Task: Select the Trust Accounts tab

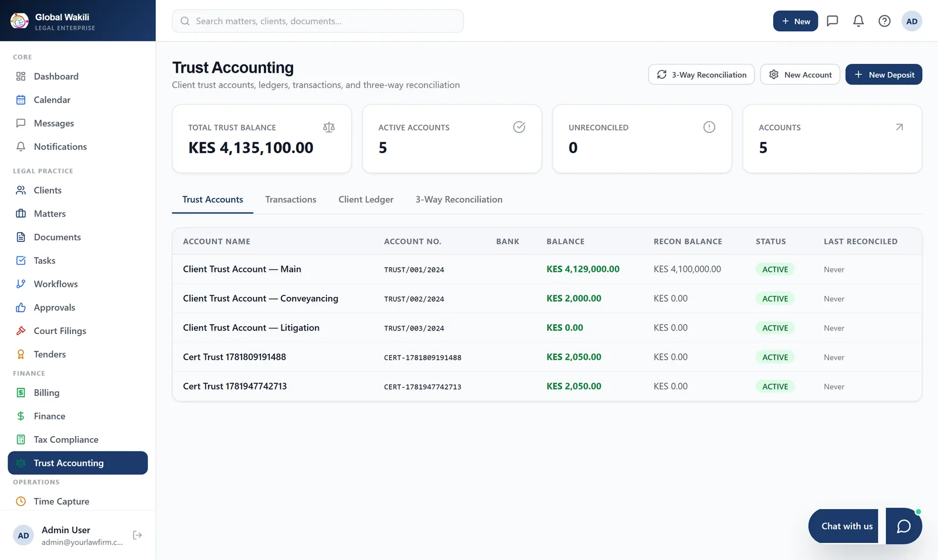Action: pos(213,200)
